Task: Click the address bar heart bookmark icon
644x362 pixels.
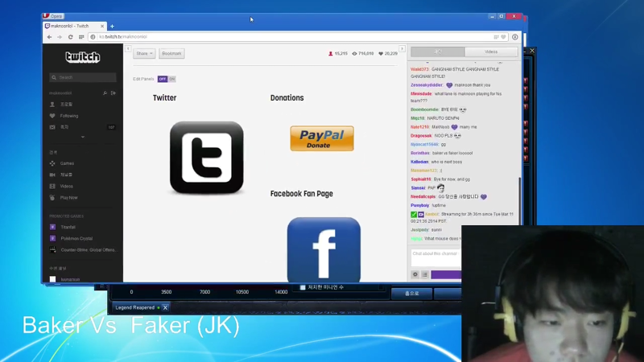Action: pyautogui.click(x=503, y=37)
